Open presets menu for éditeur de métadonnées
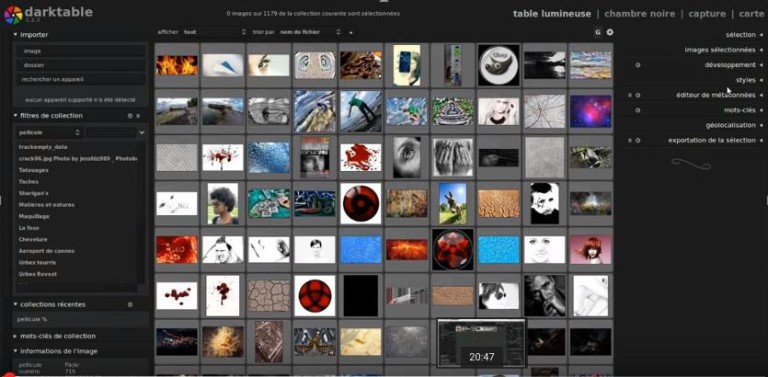 coord(630,95)
